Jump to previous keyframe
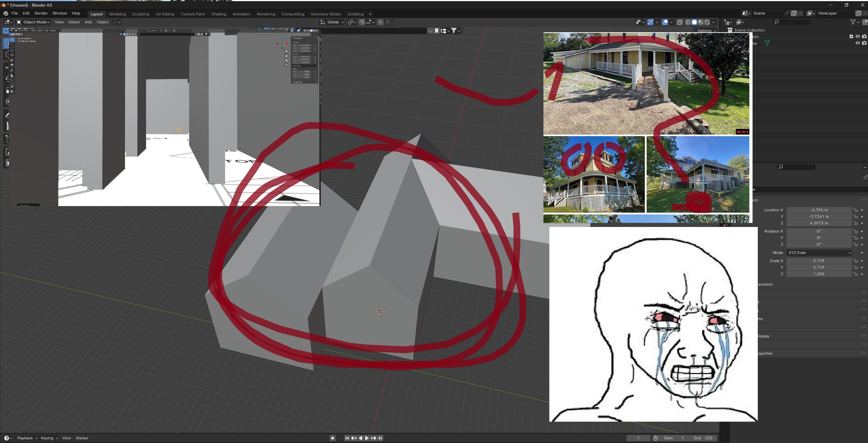Image resolution: width=868 pixels, height=443 pixels. tap(354, 438)
